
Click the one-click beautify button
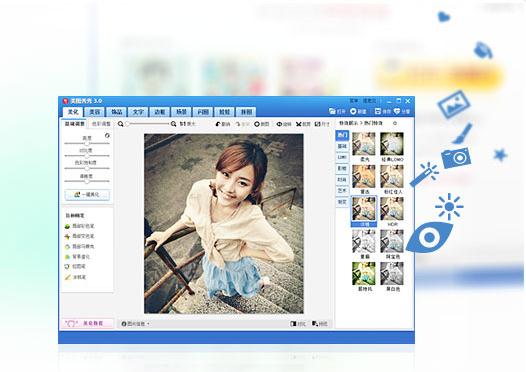point(87,195)
